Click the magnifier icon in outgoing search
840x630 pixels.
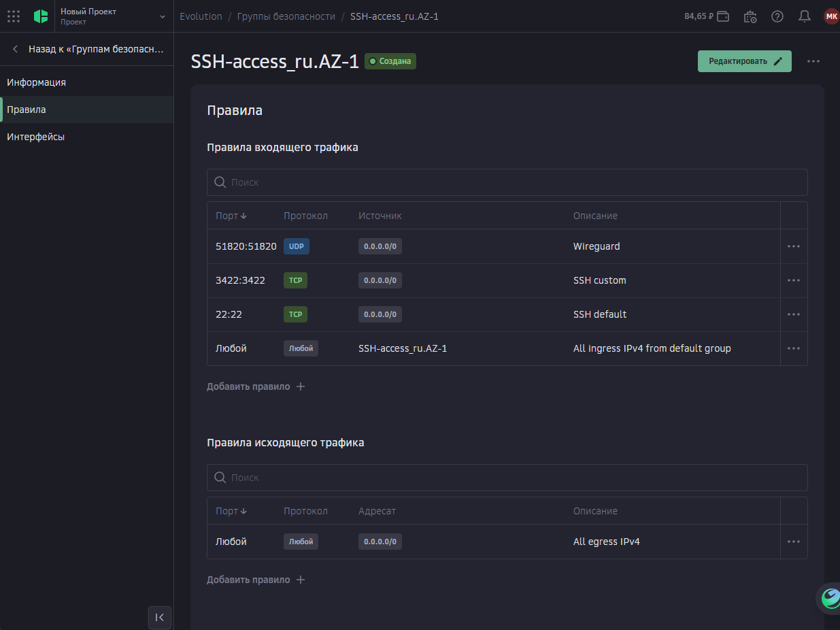click(220, 478)
